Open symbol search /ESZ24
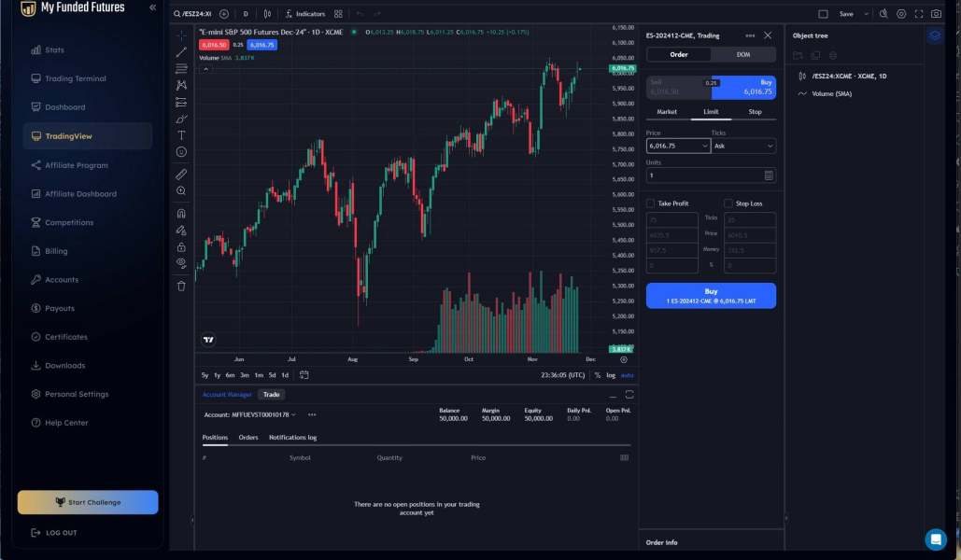The width and height of the screenshot is (961, 560). tap(192, 13)
